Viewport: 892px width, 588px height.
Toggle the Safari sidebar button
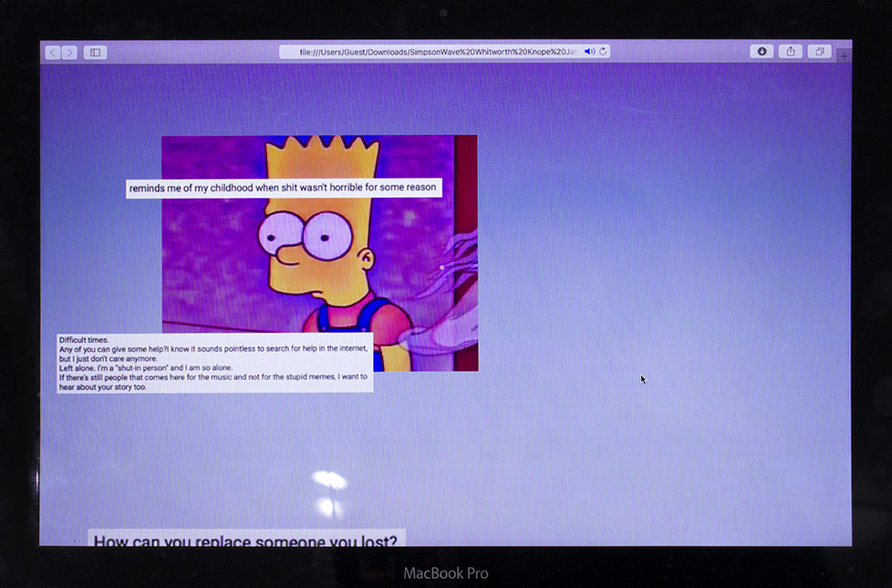point(95,52)
